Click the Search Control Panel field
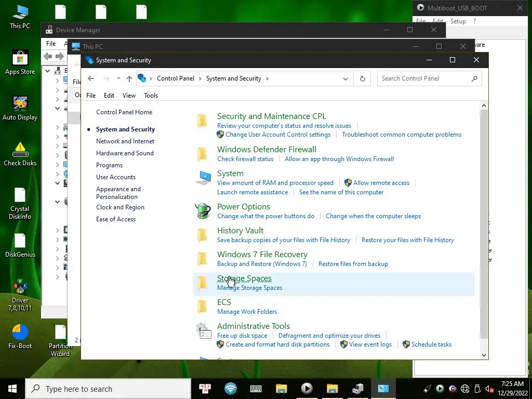Screen dimensions: 532x399 [x=430, y=79]
